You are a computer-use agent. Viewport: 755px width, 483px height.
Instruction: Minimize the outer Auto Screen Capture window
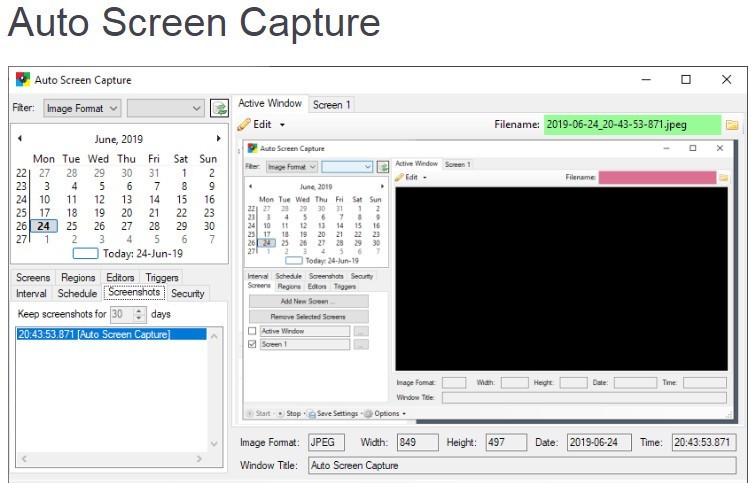646,79
